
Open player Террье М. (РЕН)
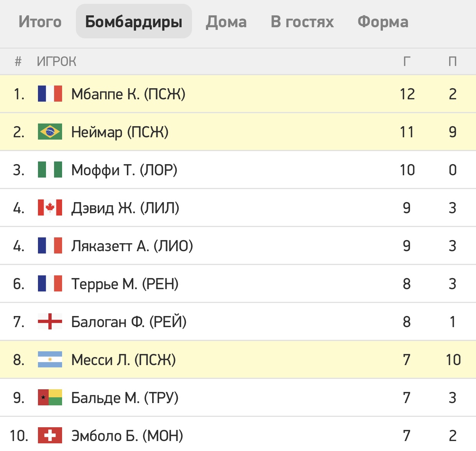(125, 284)
